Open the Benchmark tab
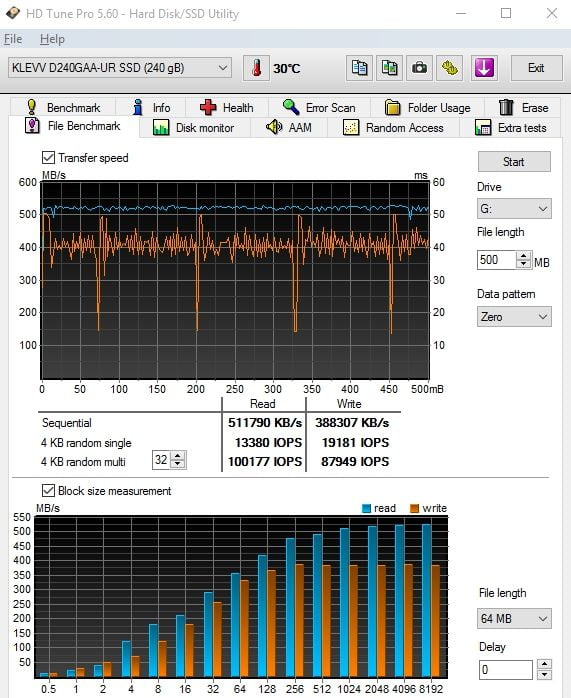Viewport: 571px width, 698px height. click(63, 107)
